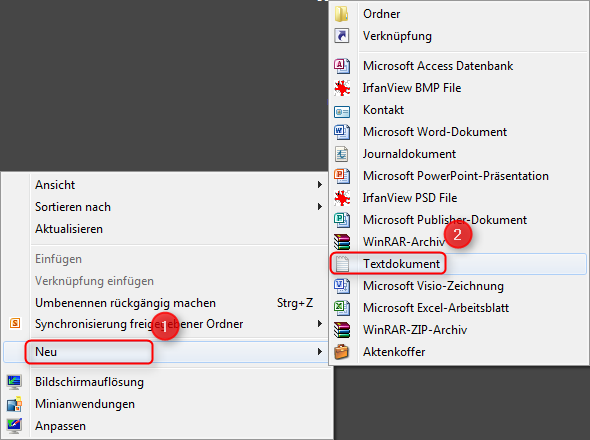Viewport: 590px width, 440px height.
Task: Click the Microsoft Publisher-Dokument icon
Action: (x=342, y=220)
